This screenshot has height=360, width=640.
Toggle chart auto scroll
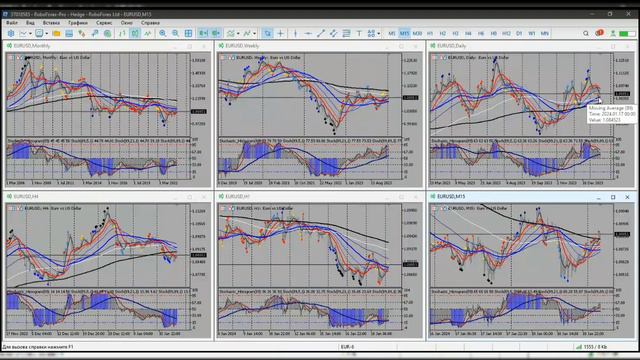pos(203,33)
